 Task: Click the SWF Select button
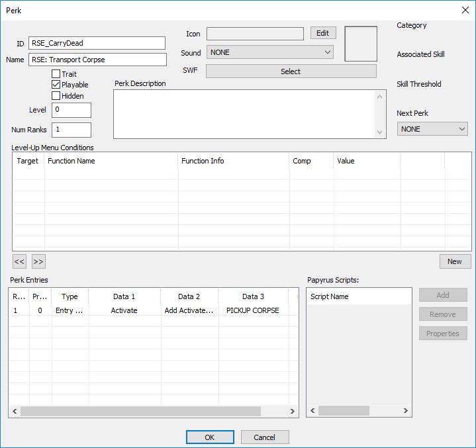[291, 71]
